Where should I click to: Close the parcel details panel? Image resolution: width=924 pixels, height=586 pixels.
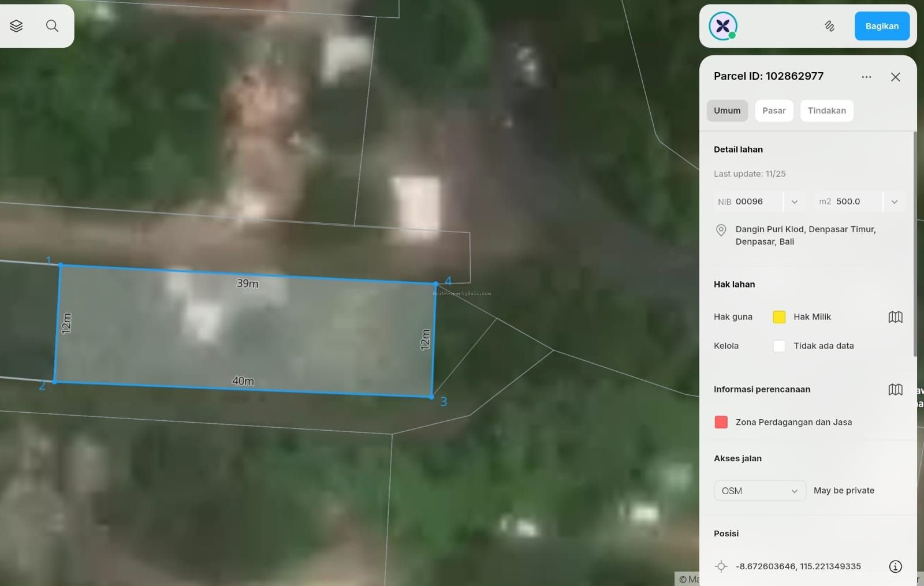tap(895, 77)
